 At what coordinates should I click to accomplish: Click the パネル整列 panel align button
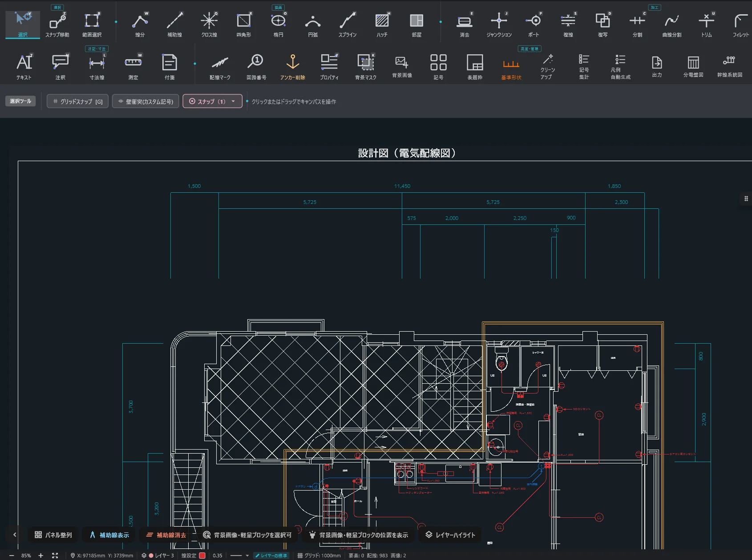tap(53, 535)
